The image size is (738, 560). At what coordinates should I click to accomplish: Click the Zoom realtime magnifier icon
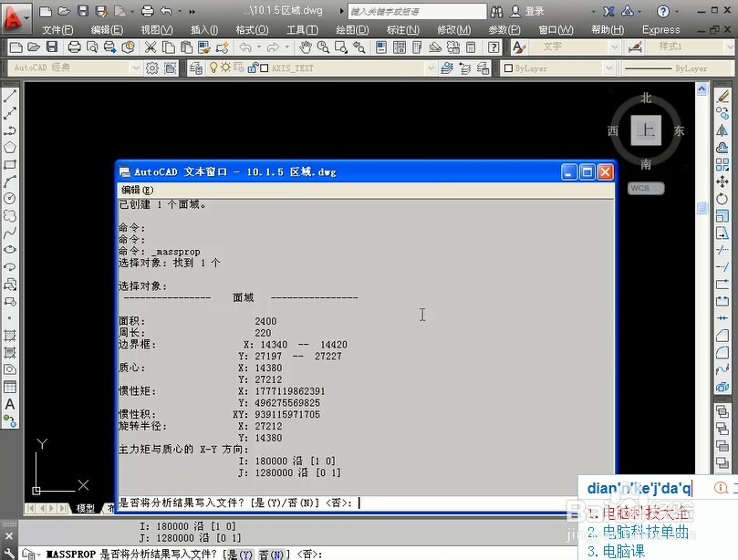(323, 47)
